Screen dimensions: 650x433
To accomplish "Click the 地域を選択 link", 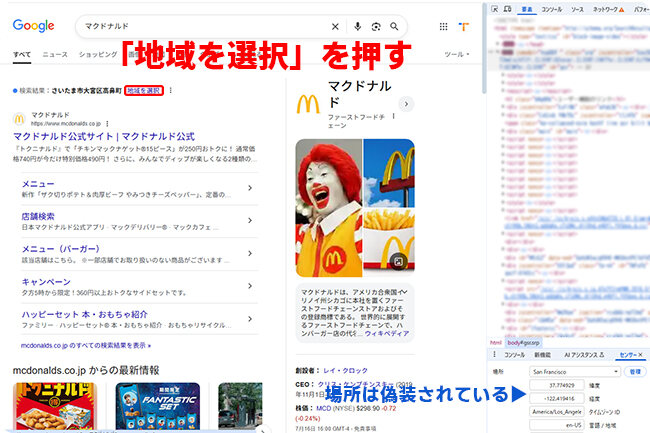I will coord(143,90).
